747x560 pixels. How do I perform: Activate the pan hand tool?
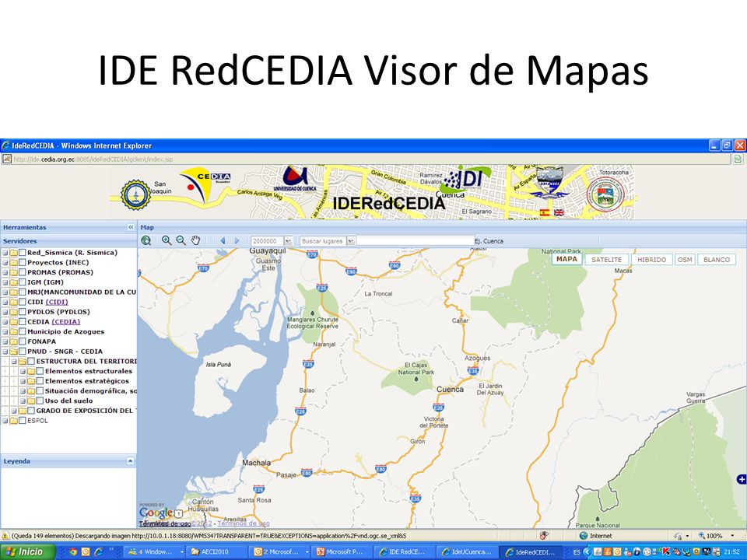click(196, 240)
